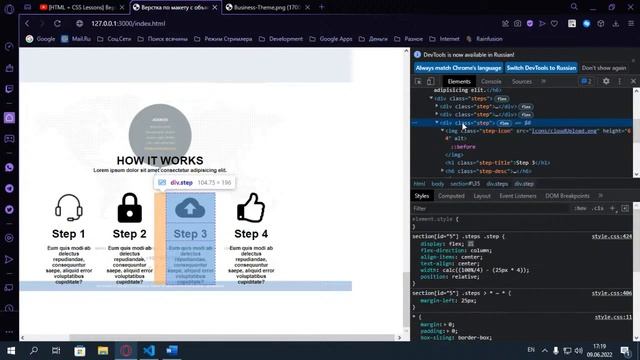Open the WhatsApp sidebar messenger

[x=9, y=167]
